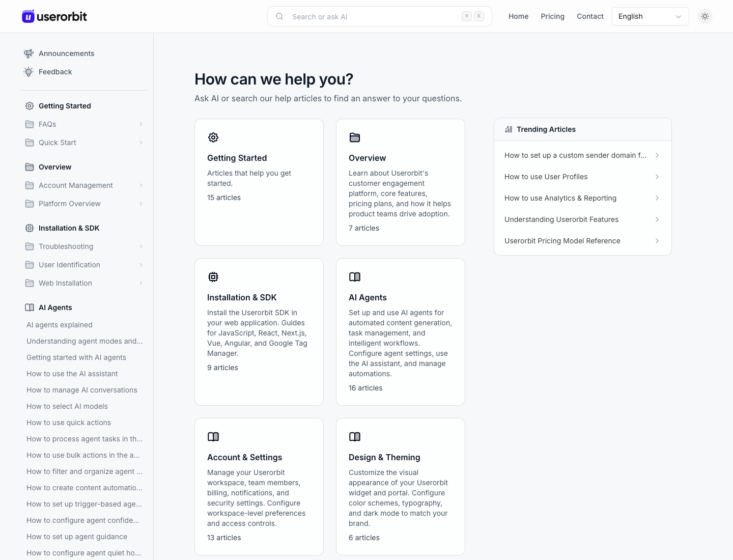
Task: Click the book icon on Design & Theming card
Action: [355, 437]
